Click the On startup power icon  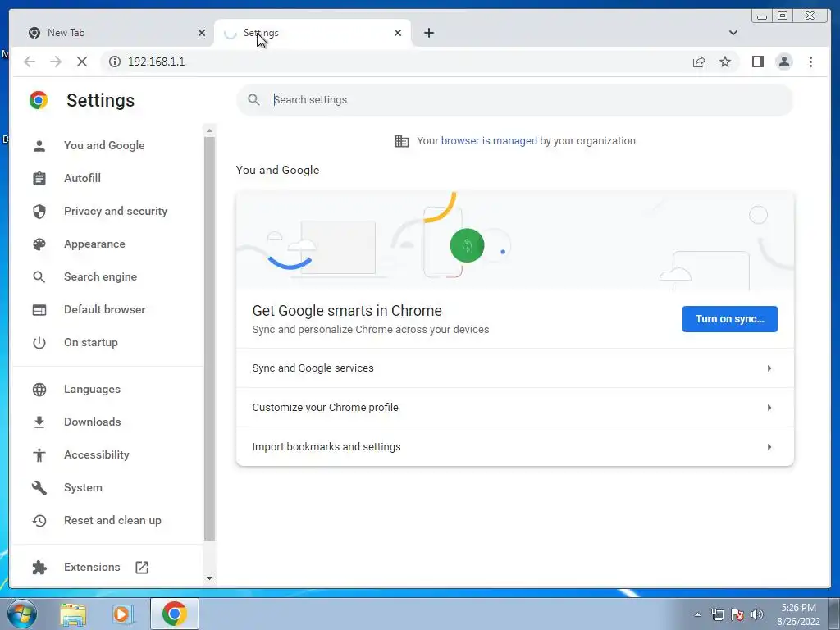pos(39,343)
